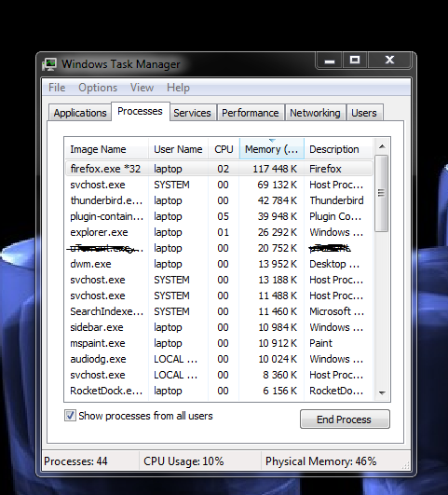Sort by the CPU column header
The width and height of the screenshot is (448, 495).
tap(224, 149)
